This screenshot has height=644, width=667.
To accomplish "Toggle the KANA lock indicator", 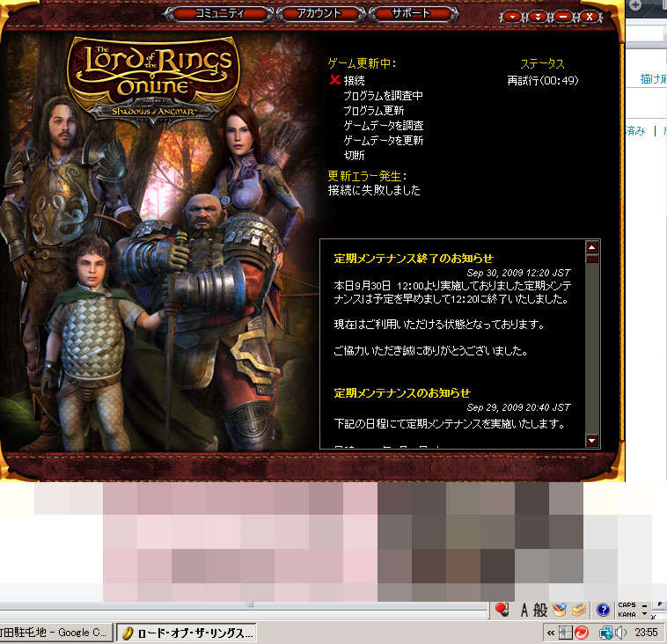I will click(627, 614).
